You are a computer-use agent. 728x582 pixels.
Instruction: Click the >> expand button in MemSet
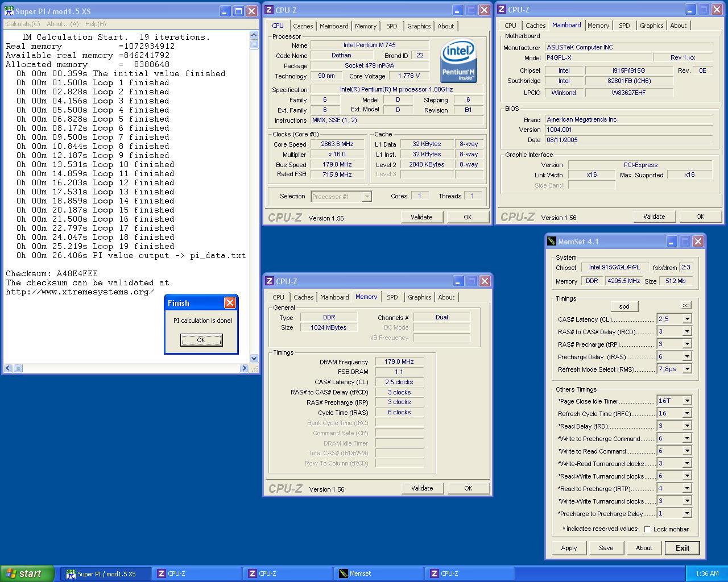pos(686,306)
